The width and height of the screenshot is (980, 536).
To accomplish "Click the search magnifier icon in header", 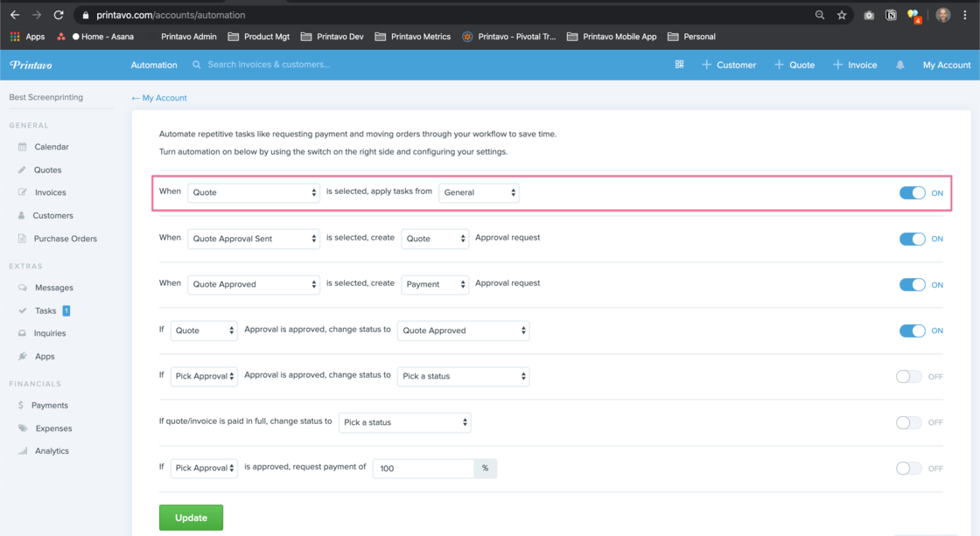I will click(x=197, y=65).
